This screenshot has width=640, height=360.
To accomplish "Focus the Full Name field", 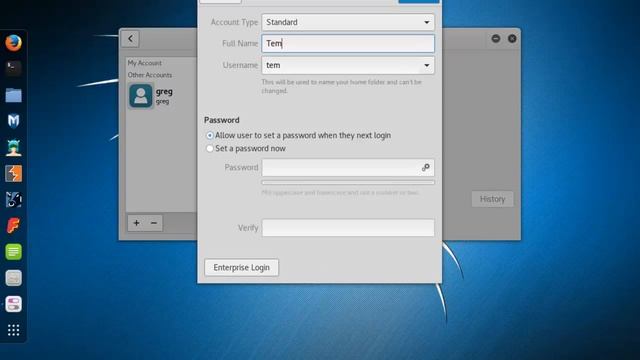I will (348, 44).
